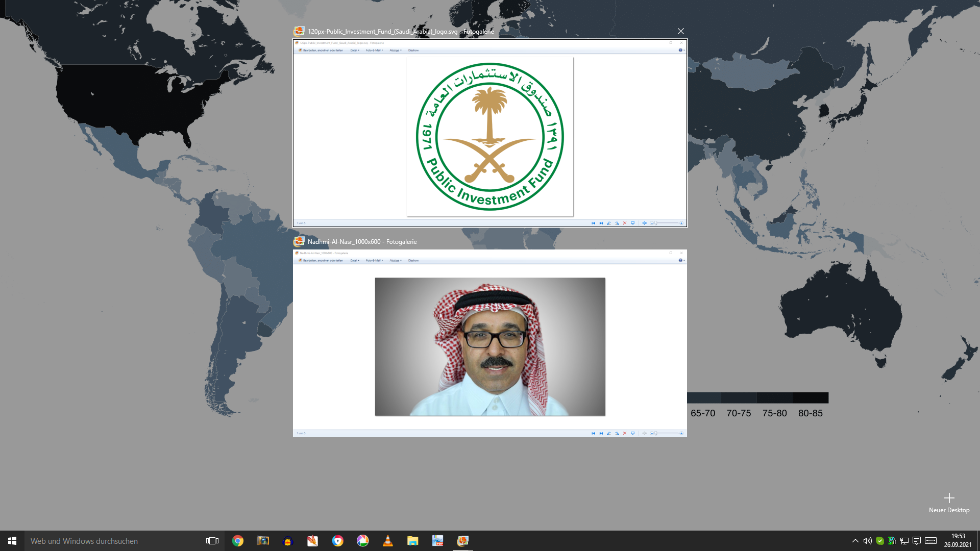This screenshot has height=551, width=980.
Task: Launch VLC media player from the taskbar
Action: click(388, 541)
